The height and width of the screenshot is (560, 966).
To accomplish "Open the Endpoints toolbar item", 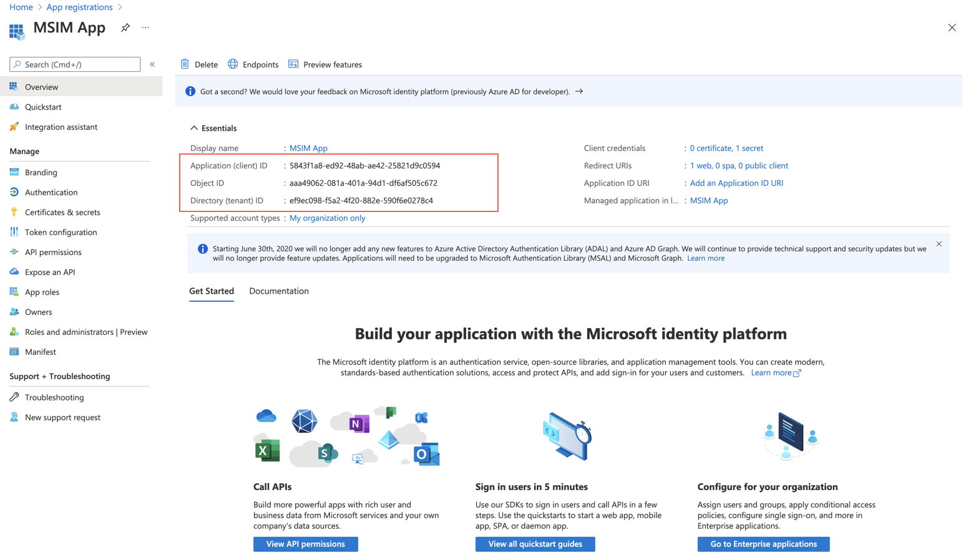I will pyautogui.click(x=253, y=64).
